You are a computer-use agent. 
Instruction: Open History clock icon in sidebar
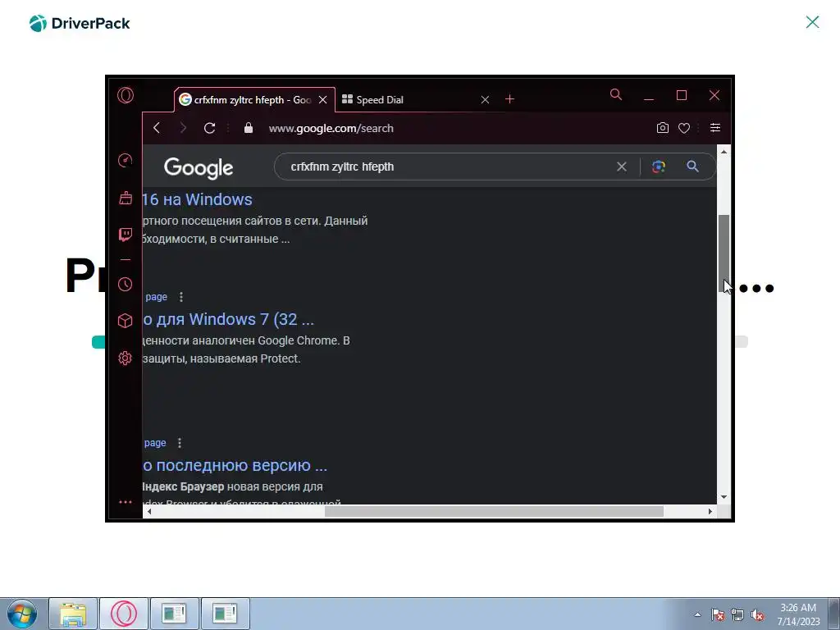pos(126,284)
